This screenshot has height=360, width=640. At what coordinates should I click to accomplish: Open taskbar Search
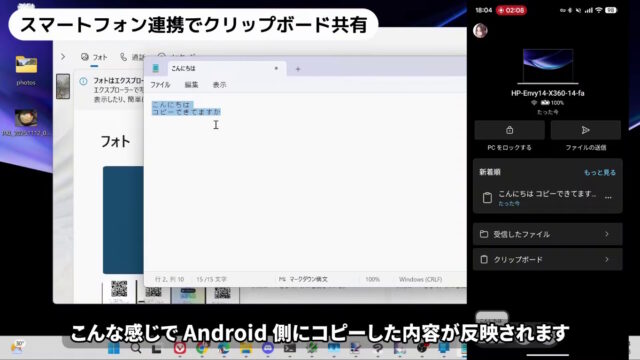[136, 348]
